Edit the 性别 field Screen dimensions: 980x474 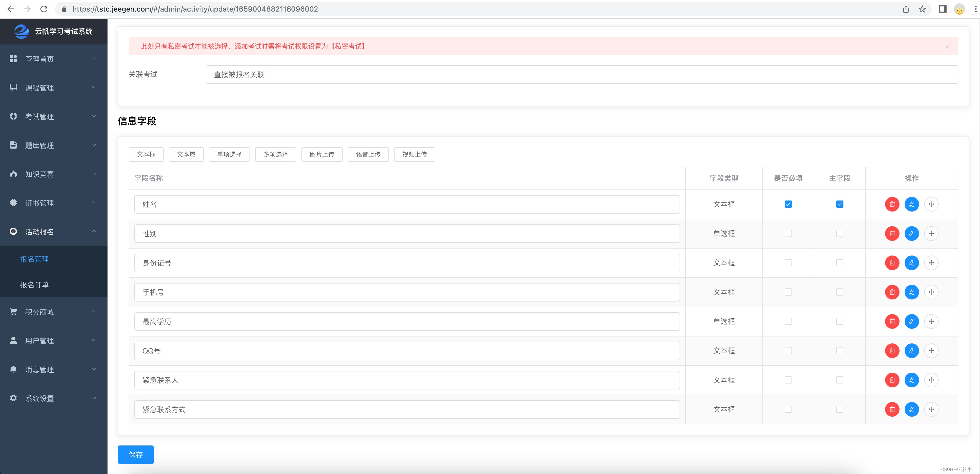point(912,233)
